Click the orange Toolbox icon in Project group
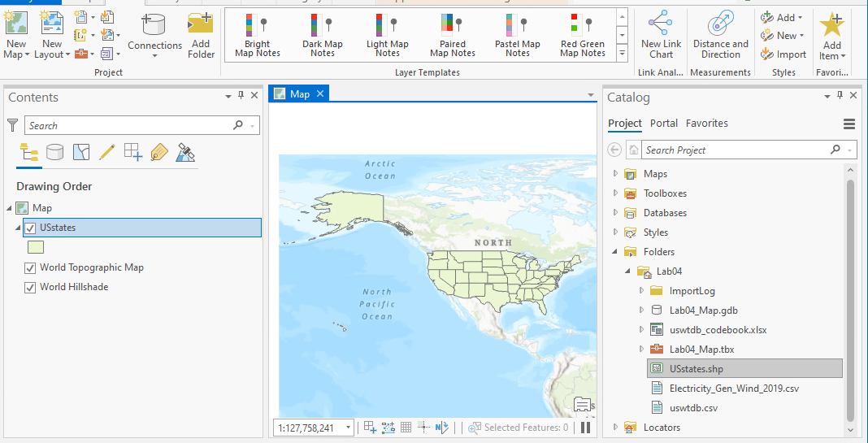This screenshot has height=443, width=868. point(80,53)
